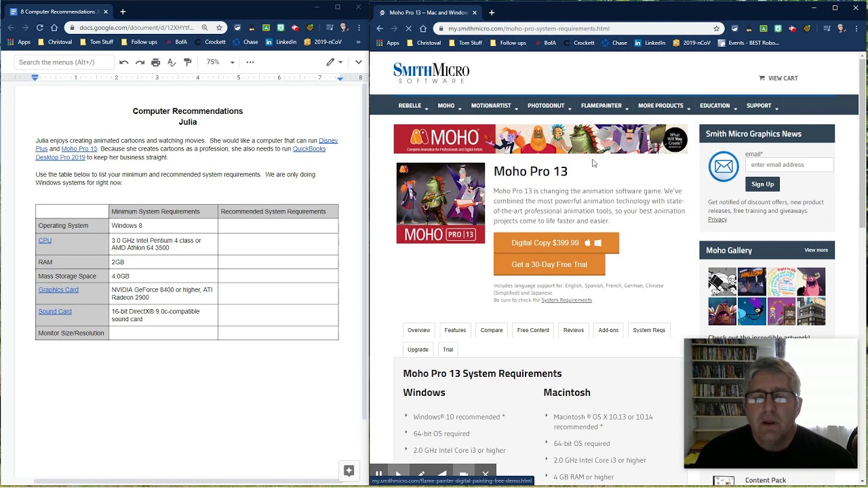
Task: Follow the Graphics Card link in the table
Action: (x=58, y=290)
